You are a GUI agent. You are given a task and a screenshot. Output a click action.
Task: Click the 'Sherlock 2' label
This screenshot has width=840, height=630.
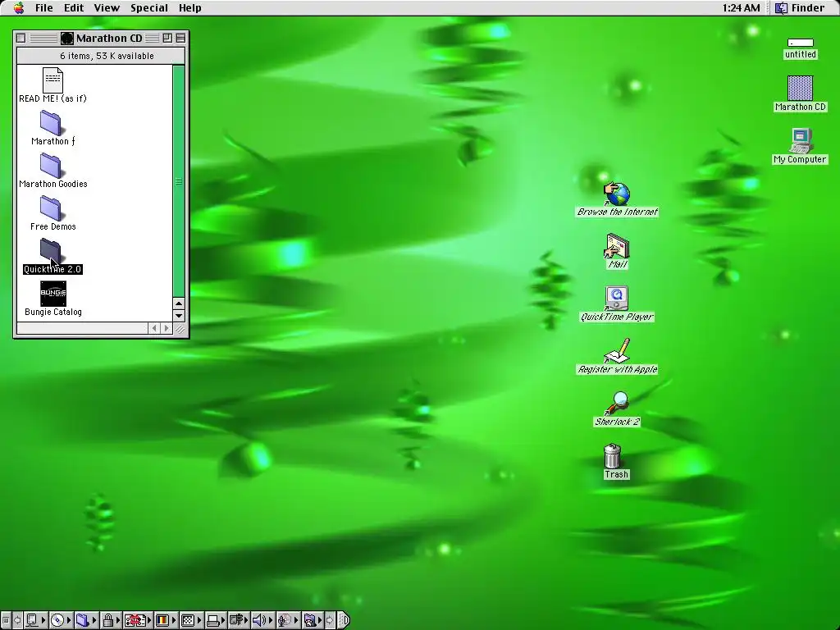coord(617,422)
